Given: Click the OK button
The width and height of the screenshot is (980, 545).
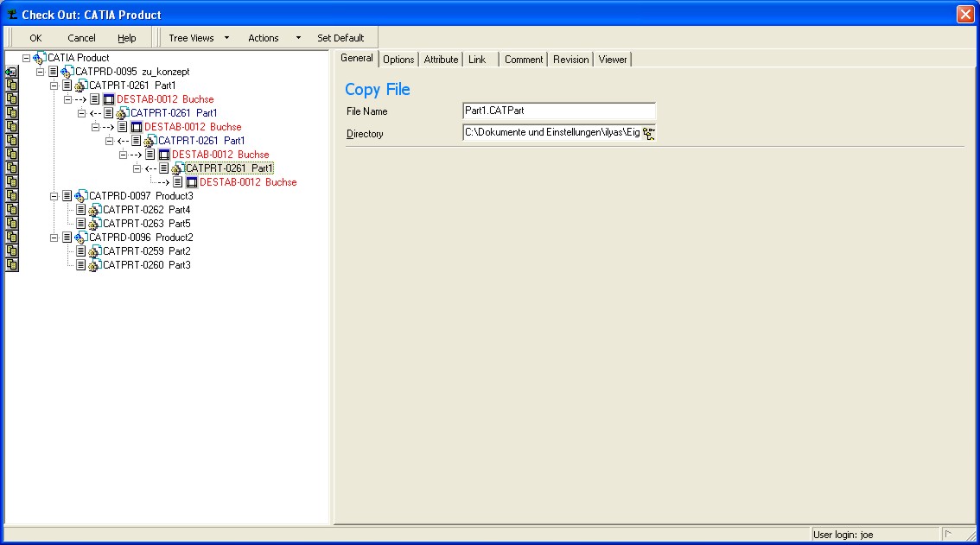Looking at the screenshot, I should 35,38.
